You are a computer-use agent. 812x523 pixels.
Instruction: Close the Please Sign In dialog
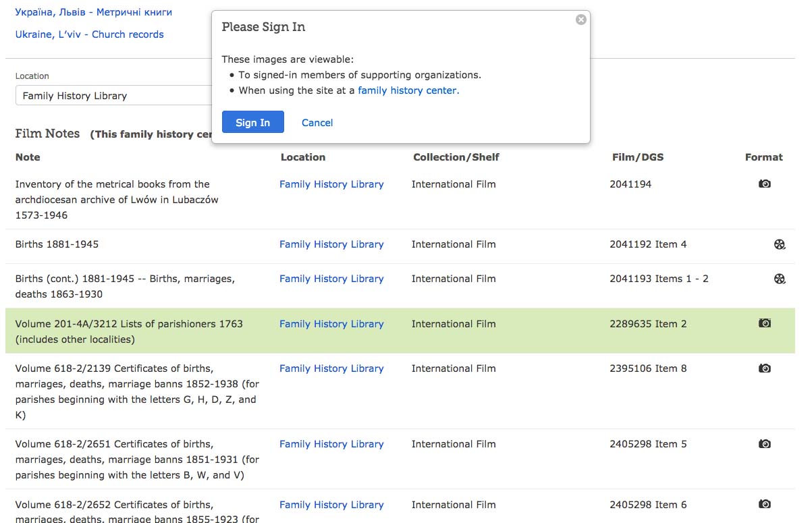(x=580, y=20)
